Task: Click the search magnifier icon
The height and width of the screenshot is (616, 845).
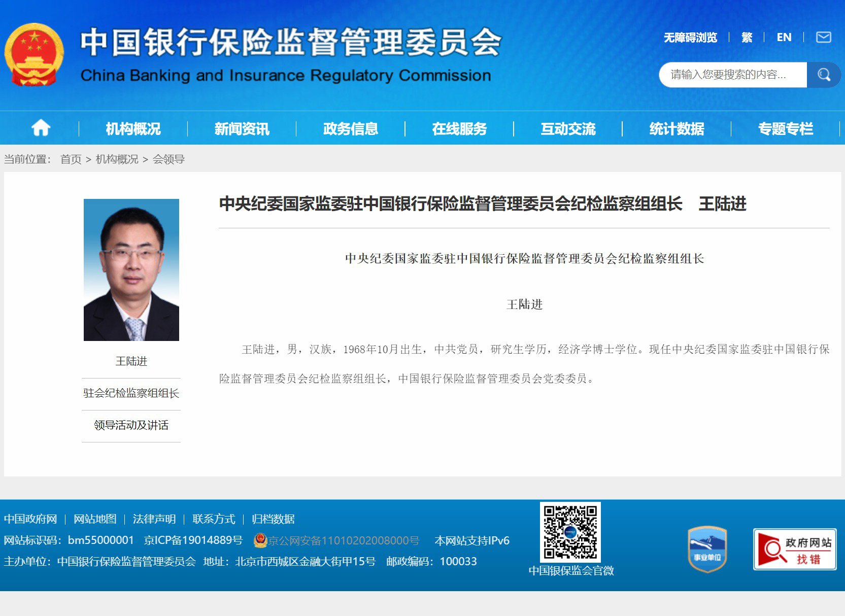Action: [824, 74]
